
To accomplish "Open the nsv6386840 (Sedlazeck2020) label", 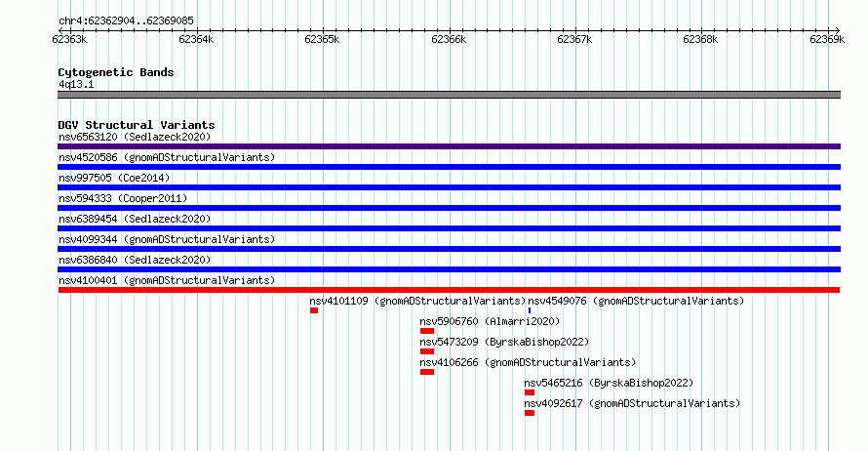I will coord(135,260).
